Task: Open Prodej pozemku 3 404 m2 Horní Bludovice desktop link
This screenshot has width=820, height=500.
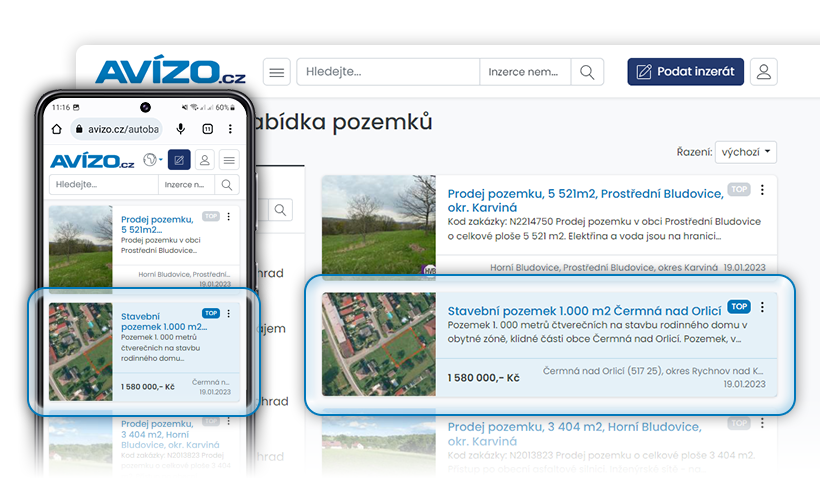Action: (574, 434)
